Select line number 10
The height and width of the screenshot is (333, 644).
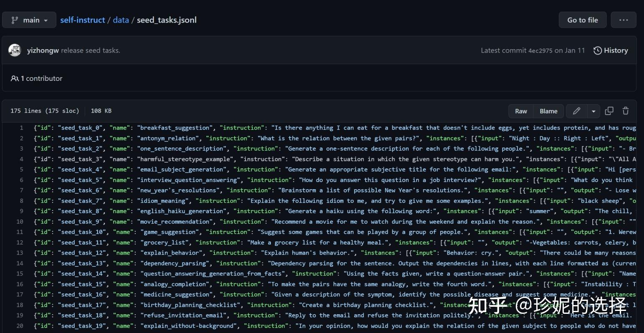tap(20, 222)
